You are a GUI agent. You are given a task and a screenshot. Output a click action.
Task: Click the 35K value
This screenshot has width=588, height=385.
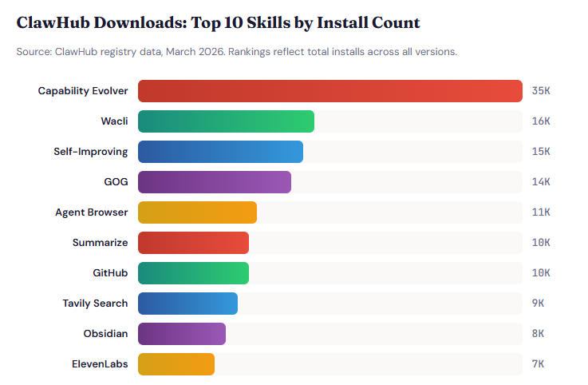(x=541, y=91)
